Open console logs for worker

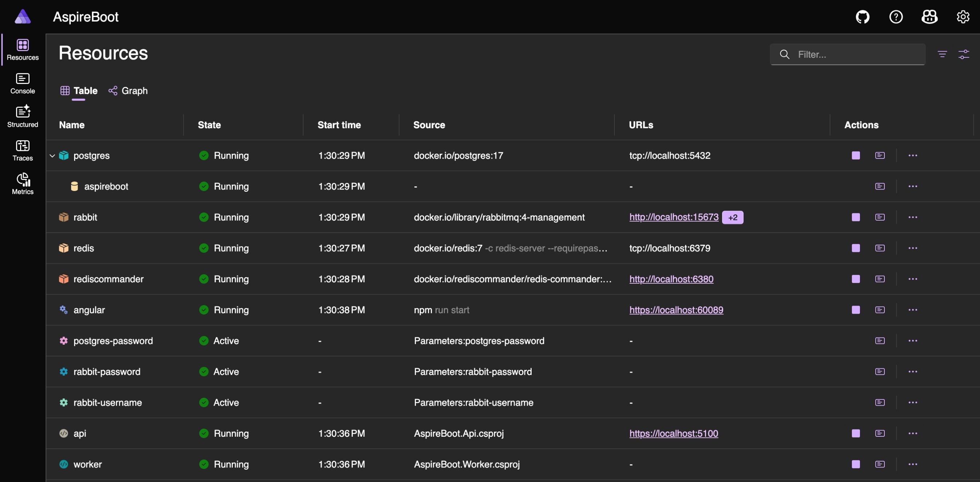tap(880, 464)
